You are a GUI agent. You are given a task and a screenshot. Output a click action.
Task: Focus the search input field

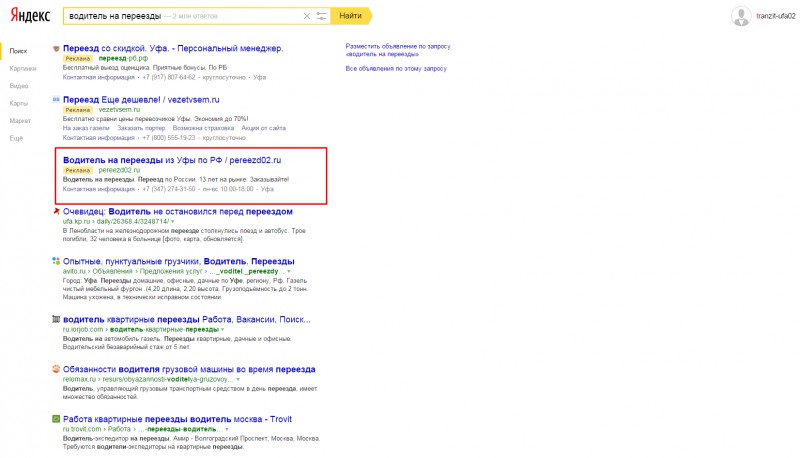click(x=184, y=16)
